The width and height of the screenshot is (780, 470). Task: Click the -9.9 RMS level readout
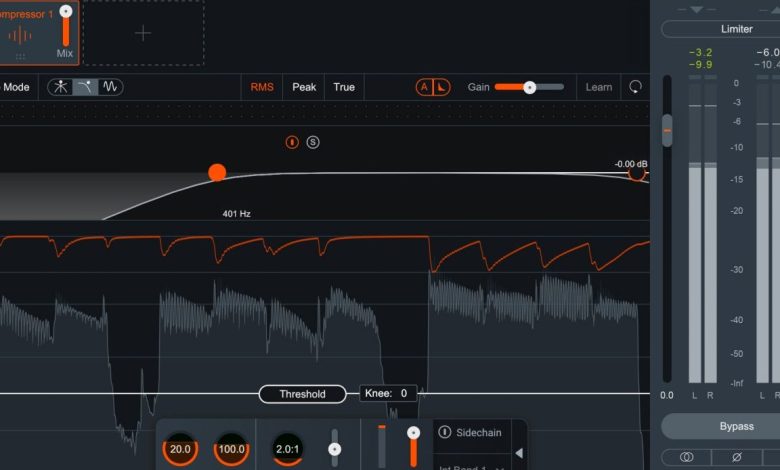700,65
